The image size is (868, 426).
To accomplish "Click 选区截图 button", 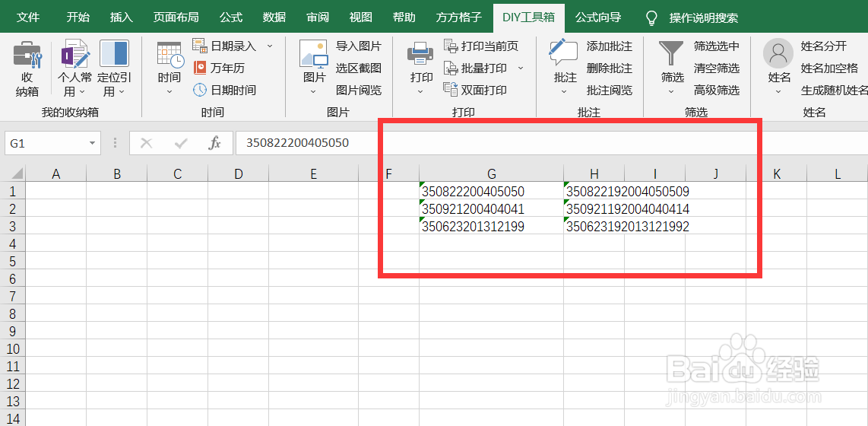I will [x=359, y=68].
